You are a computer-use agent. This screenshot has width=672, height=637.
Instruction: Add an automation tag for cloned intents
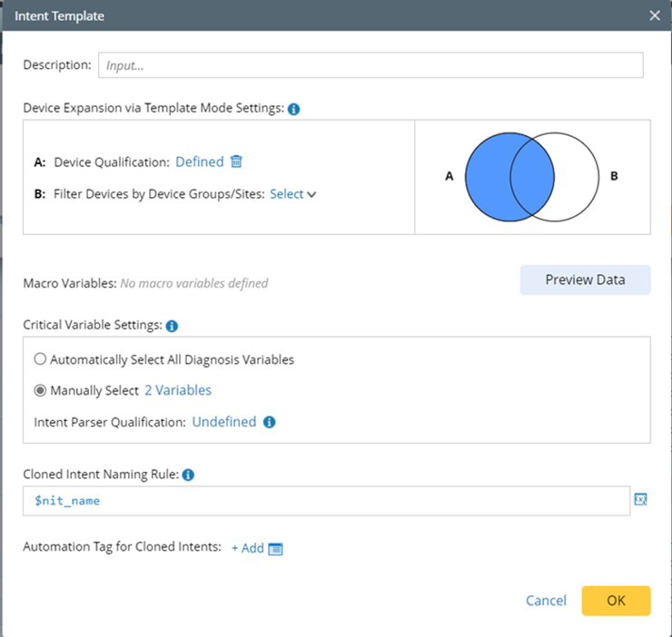247,548
